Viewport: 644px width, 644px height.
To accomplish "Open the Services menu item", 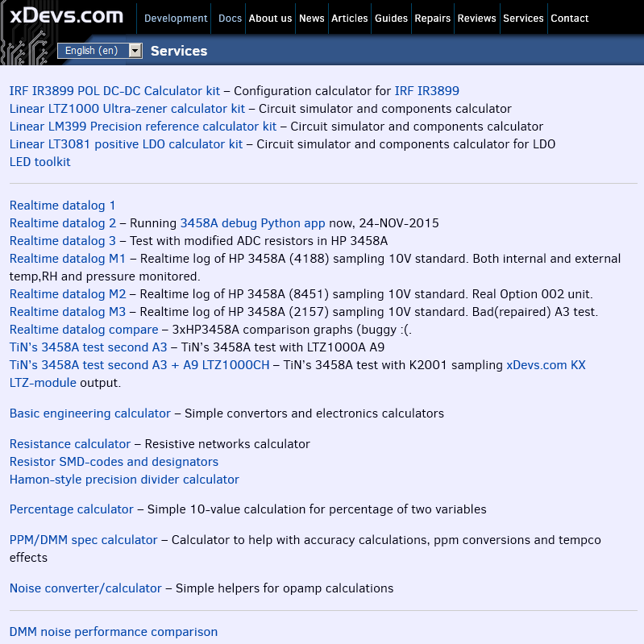I will tap(523, 19).
